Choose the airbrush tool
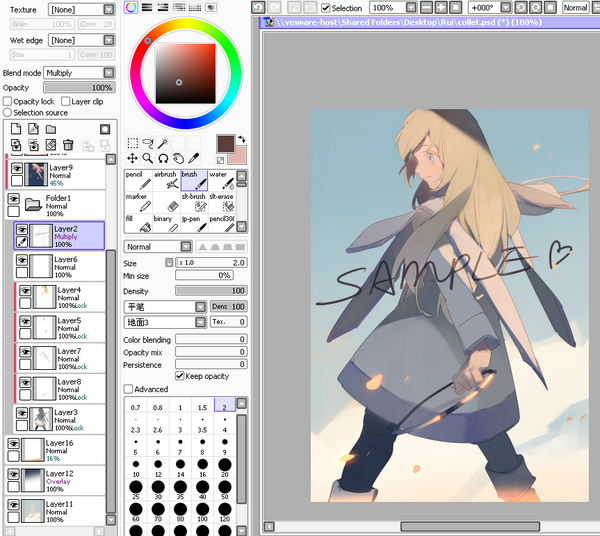 [166, 180]
